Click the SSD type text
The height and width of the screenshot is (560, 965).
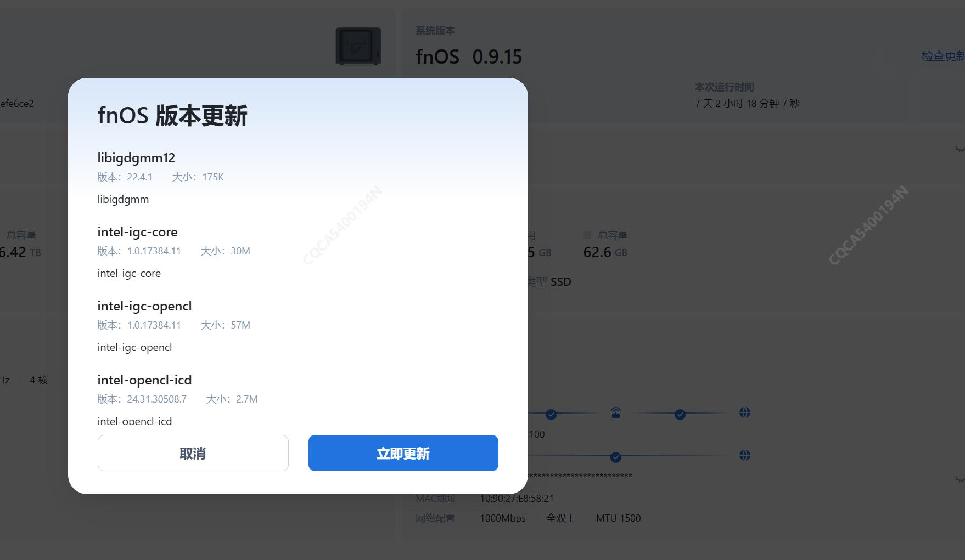click(x=560, y=282)
